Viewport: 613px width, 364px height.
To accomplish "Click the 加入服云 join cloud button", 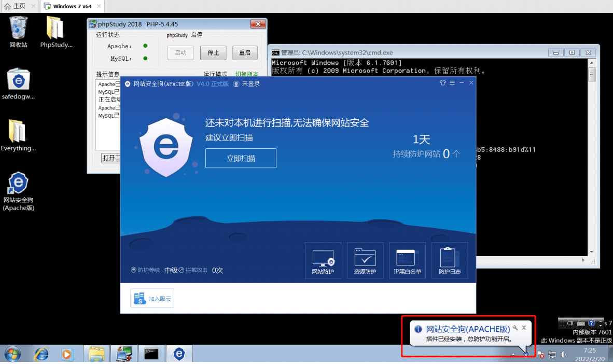I will point(152,298).
